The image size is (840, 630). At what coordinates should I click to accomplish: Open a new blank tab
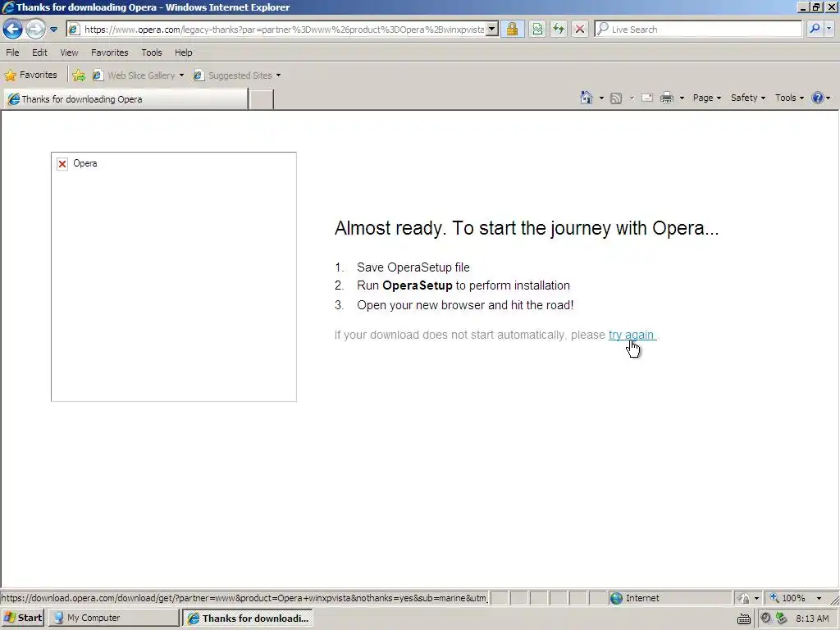coord(262,99)
